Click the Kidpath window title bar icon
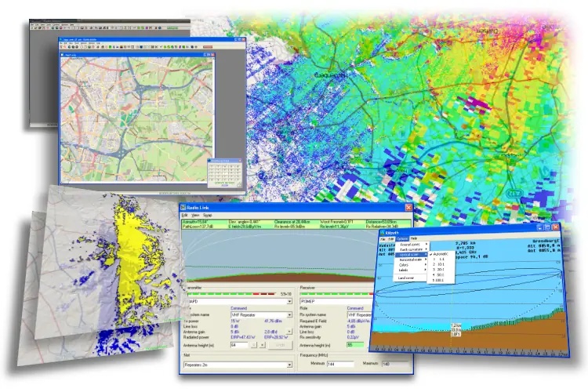Screen dimensions: 588x392 tap(383, 233)
